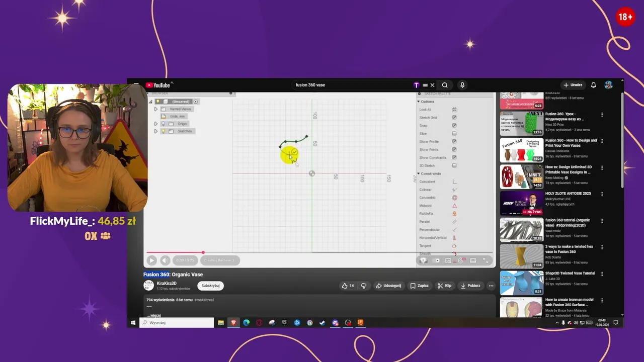Switch to theater mode
The height and width of the screenshot is (362, 644).
(x=473, y=260)
